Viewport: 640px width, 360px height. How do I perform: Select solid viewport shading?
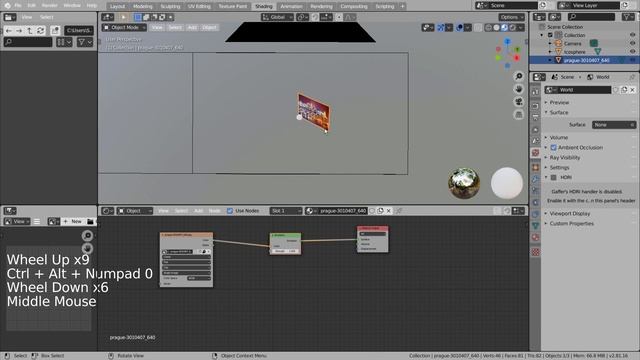coord(496,27)
